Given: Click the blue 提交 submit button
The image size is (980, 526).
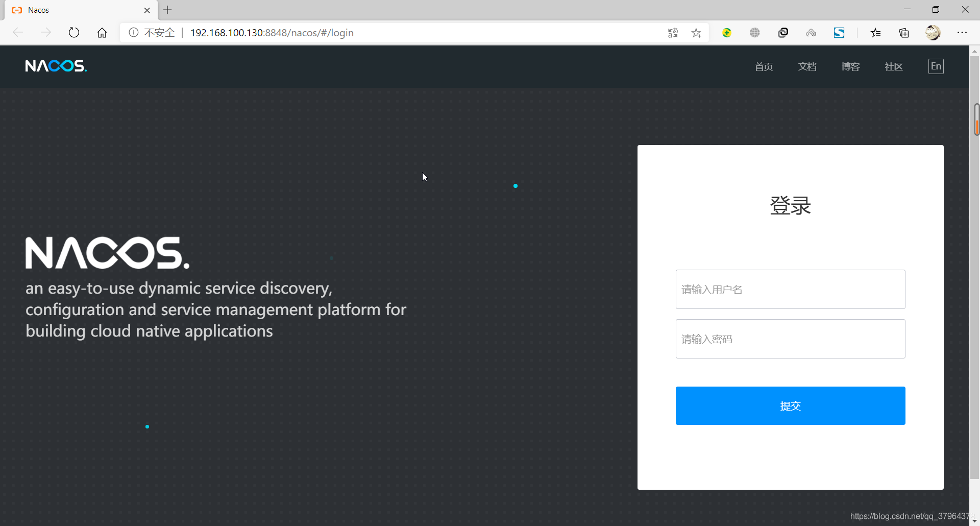Looking at the screenshot, I should click(x=790, y=405).
